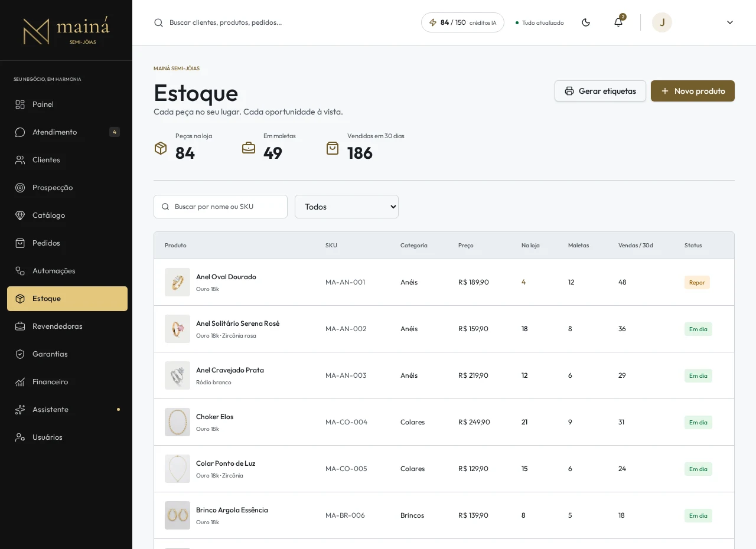Open Catálogo diamond icon
Viewport: 756px width, 549px height.
click(20, 215)
